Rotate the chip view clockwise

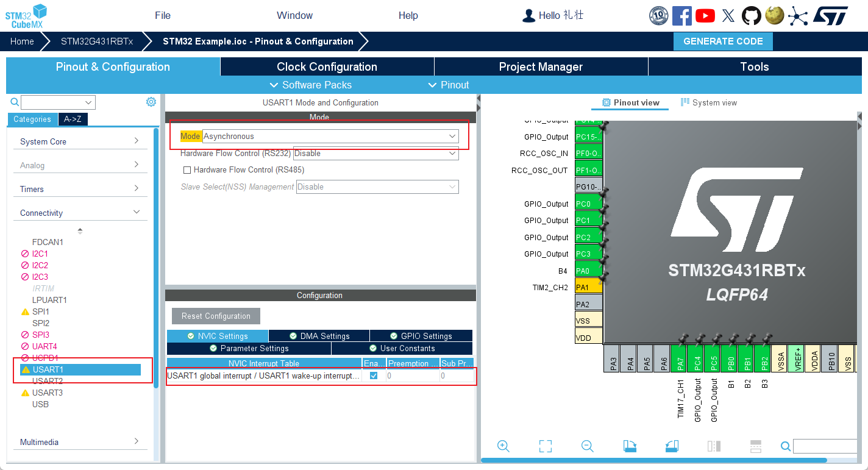[x=630, y=446]
